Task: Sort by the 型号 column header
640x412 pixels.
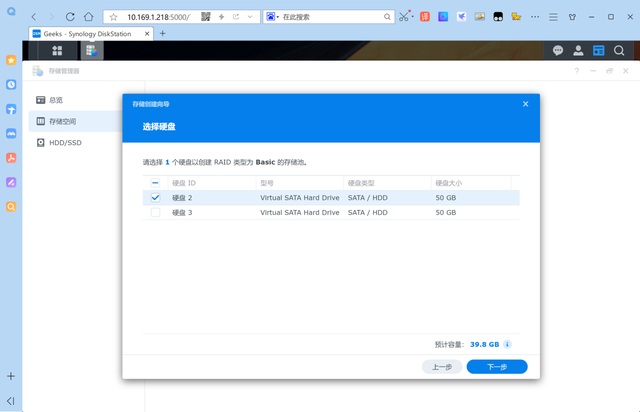Action: click(300, 183)
